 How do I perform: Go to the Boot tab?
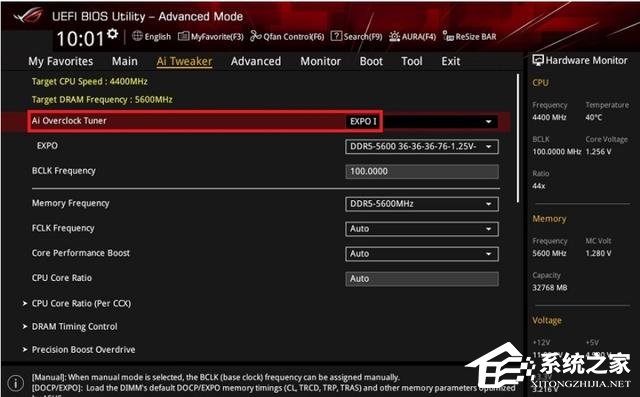pyautogui.click(x=371, y=61)
